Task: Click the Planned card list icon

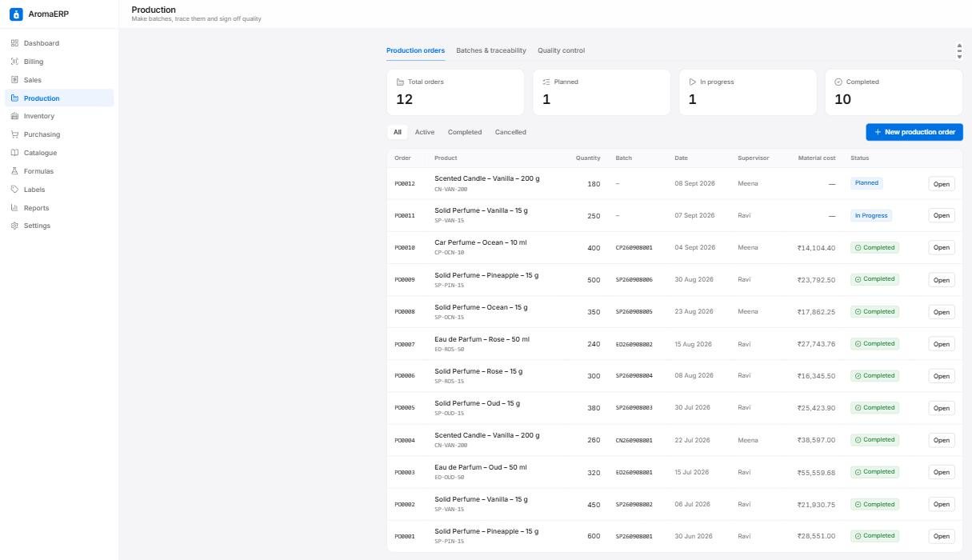Action: tap(546, 82)
